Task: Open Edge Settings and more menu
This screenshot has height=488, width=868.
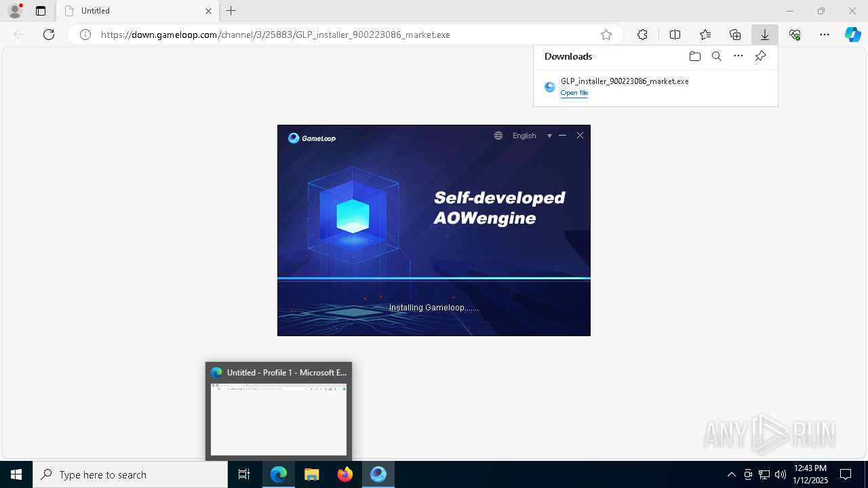Action: click(825, 35)
